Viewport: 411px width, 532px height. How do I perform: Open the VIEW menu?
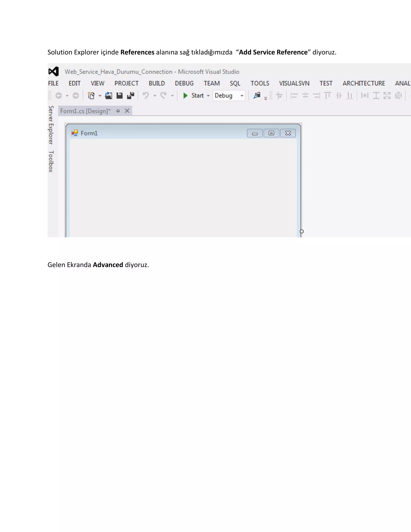pyautogui.click(x=98, y=83)
